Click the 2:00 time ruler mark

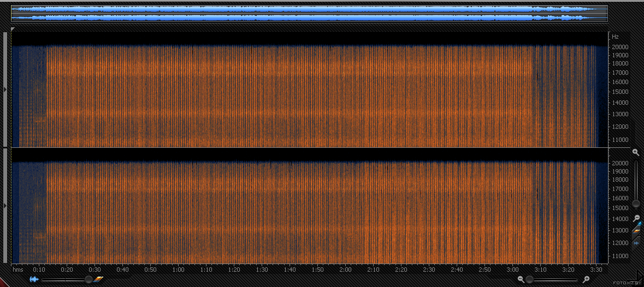345,270
